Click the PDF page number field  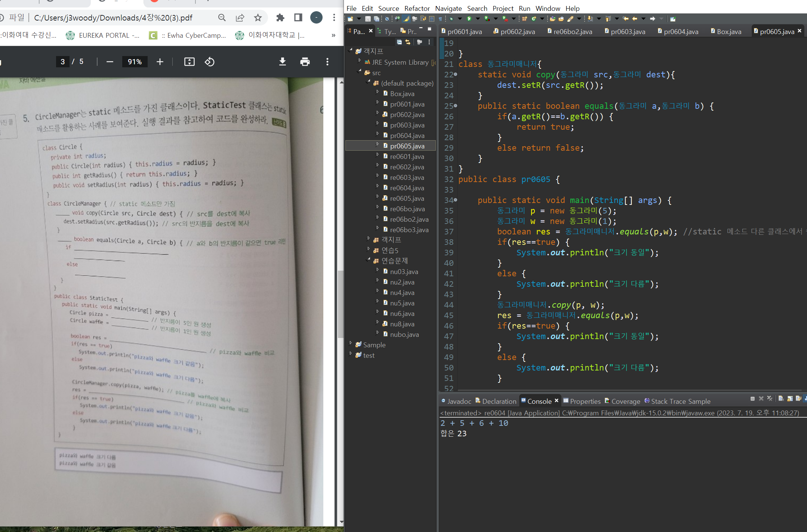click(x=62, y=62)
